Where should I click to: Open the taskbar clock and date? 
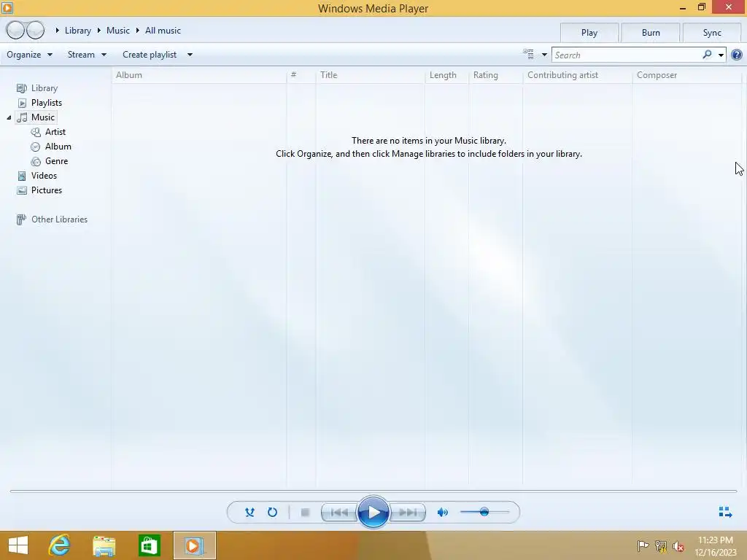pyautogui.click(x=715, y=545)
